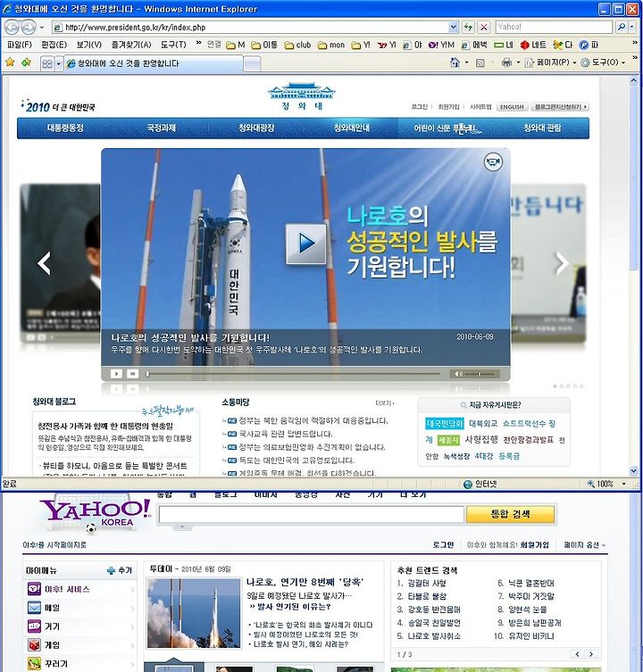Stop loading with the red X icon
The height and width of the screenshot is (672, 643).
(x=484, y=27)
